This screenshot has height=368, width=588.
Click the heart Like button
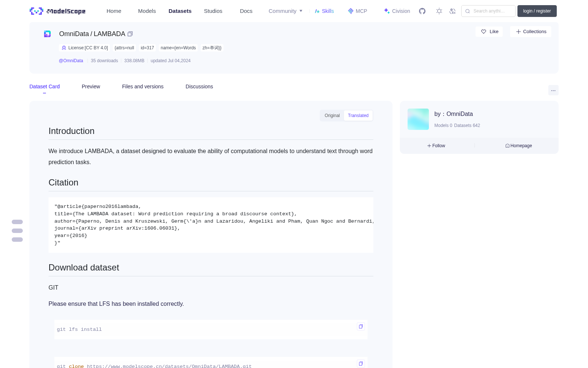coord(489,32)
